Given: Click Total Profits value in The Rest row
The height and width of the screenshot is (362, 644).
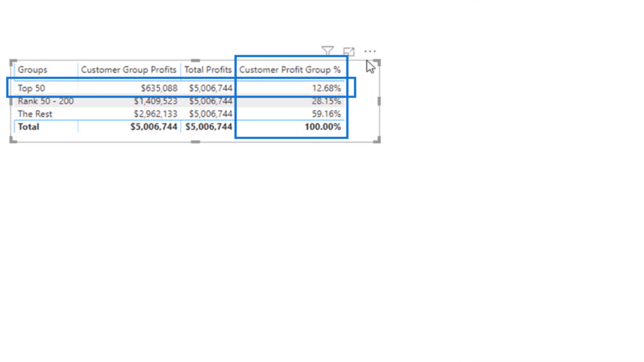Looking at the screenshot, I should click(x=211, y=114).
